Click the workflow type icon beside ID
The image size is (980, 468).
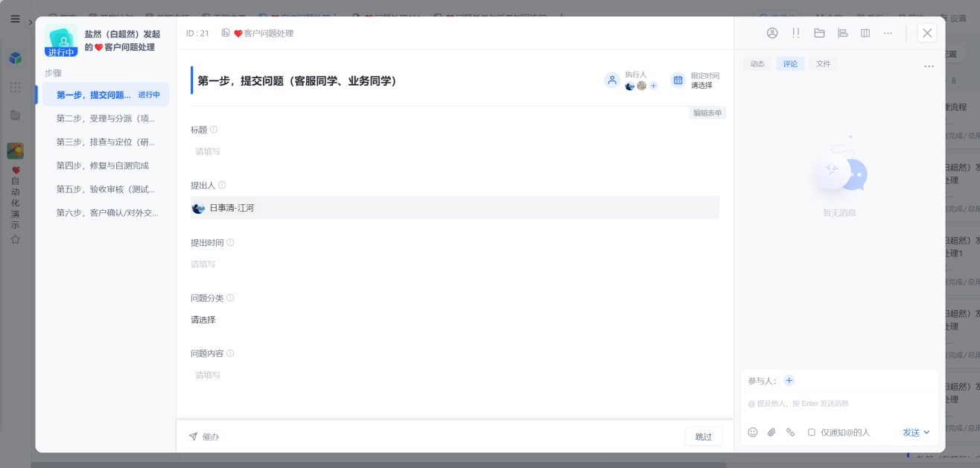[x=226, y=33]
